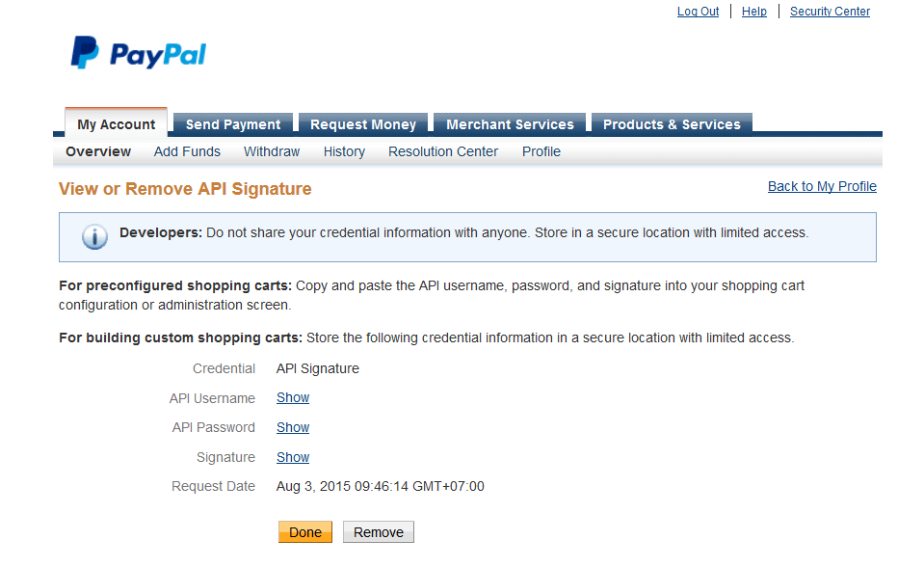The image size is (924, 567).
Task: Open the Resolution Center
Action: click(443, 151)
